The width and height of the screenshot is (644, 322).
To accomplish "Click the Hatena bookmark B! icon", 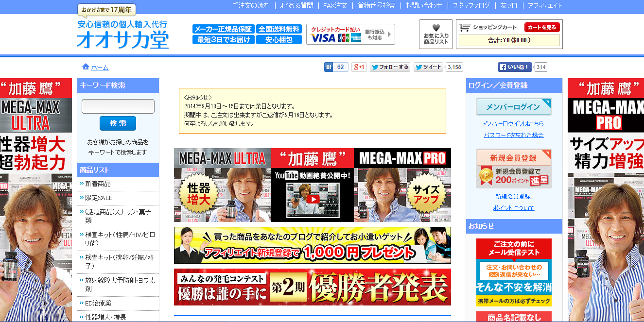I will pyautogui.click(x=329, y=67).
